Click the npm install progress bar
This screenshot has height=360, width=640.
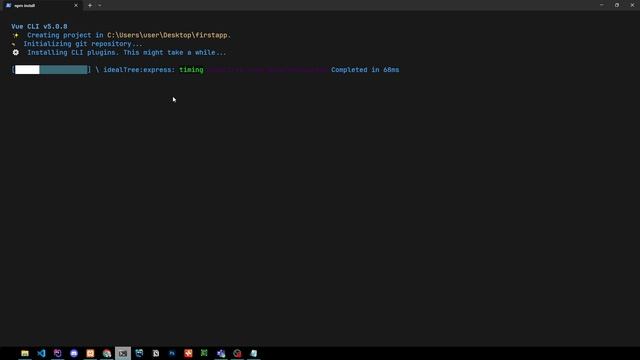tap(51, 70)
